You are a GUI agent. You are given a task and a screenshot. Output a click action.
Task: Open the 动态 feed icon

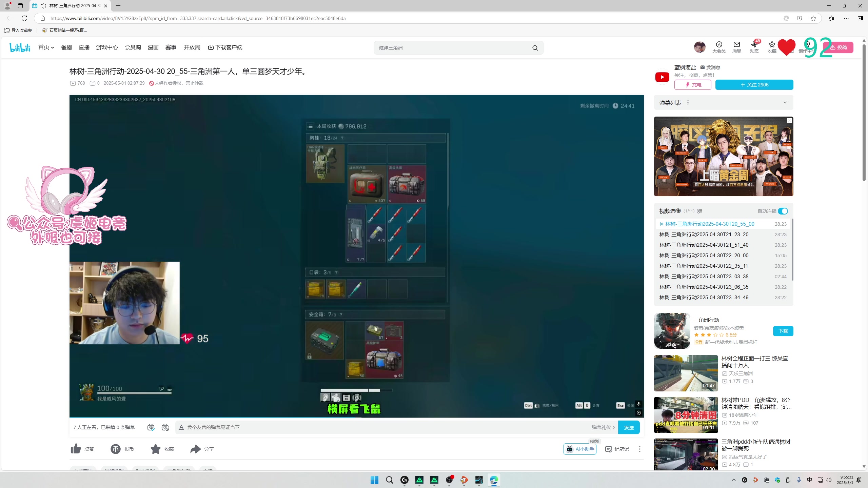(754, 47)
